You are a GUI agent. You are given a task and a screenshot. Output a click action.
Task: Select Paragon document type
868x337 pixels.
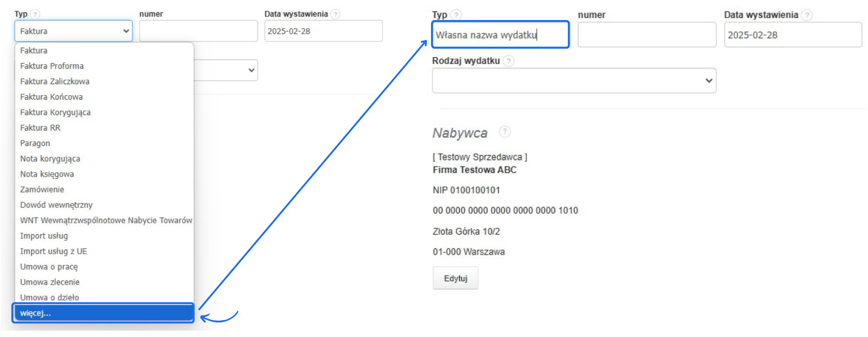pyautogui.click(x=35, y=143)
